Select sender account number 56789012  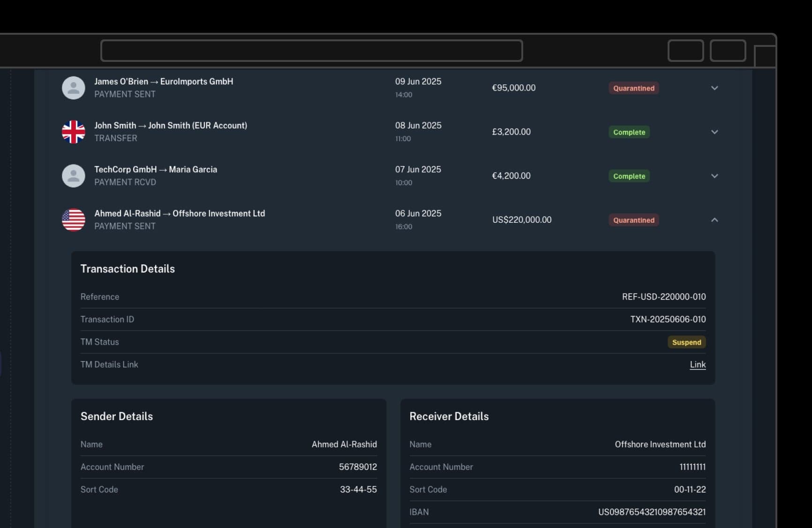pyautogui.click(x=358, y=467)
